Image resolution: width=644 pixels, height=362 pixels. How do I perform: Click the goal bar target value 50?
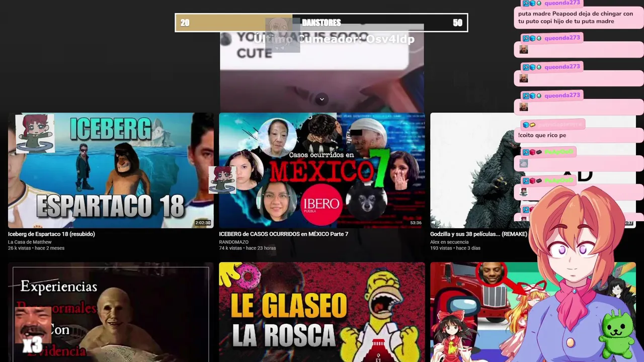pyautogui.click(x=457, y=23)
